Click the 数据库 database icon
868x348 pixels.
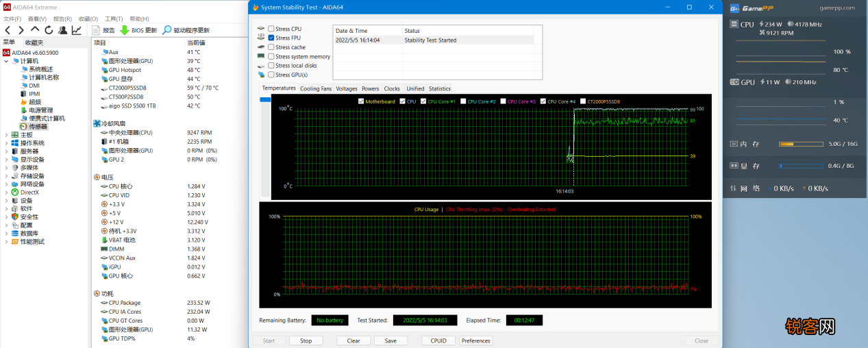click(15, 234)
